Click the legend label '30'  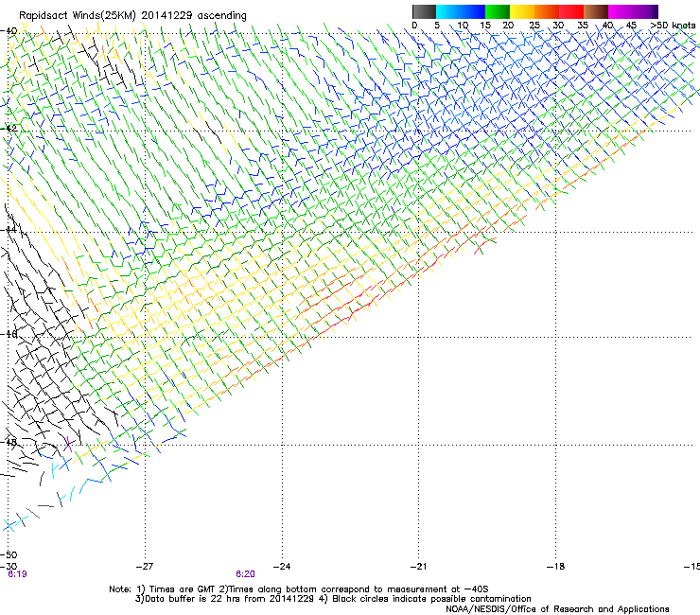point(558,26)
